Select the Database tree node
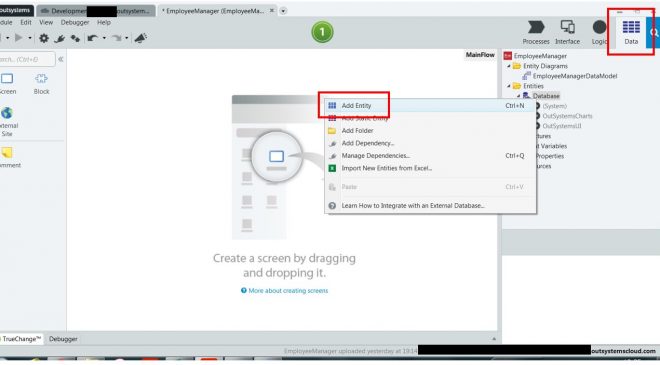 click(546, 96)
